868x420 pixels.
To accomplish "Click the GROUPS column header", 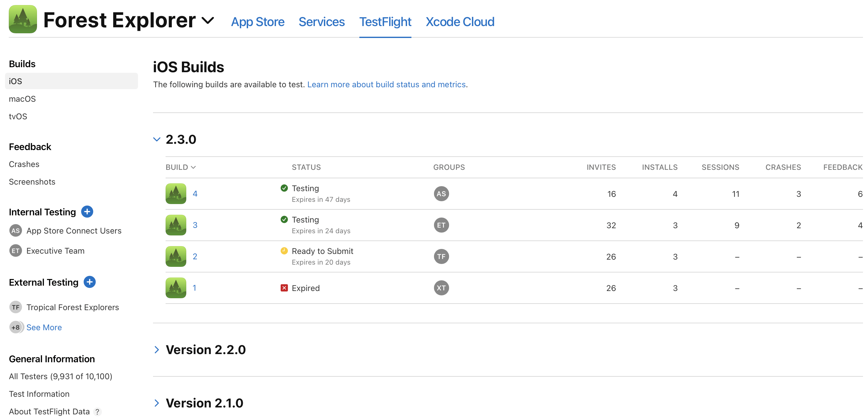I will [x=449, y=167].
